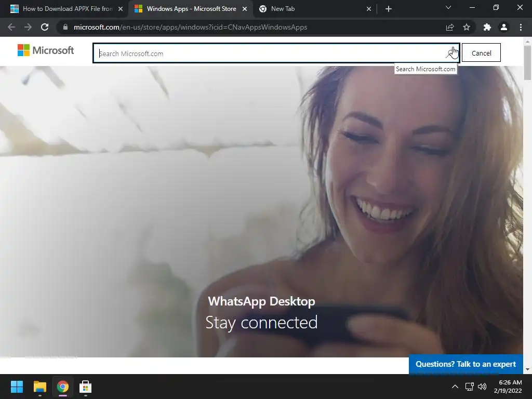The width and height of the screenshot is (532, 399).
Task: Click the page vertical scrollbar thumb
Action: [527, 63]
